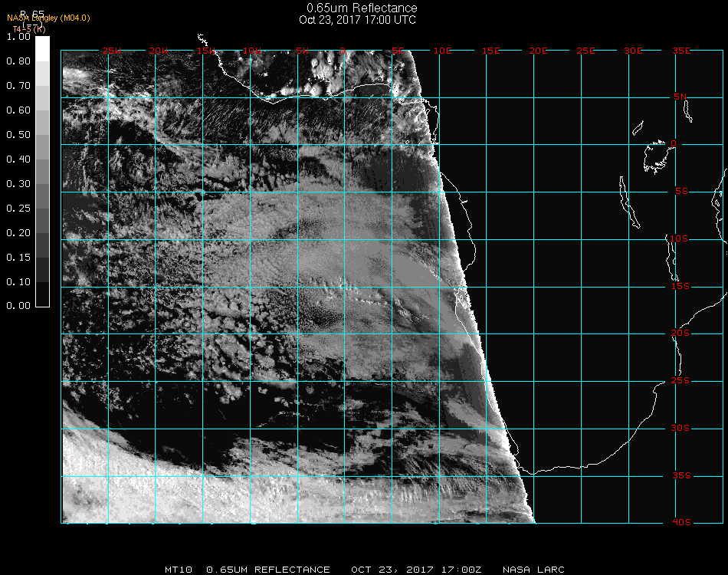Select the 0.10 colorbar value
The image size is (728, 575).
18,282
